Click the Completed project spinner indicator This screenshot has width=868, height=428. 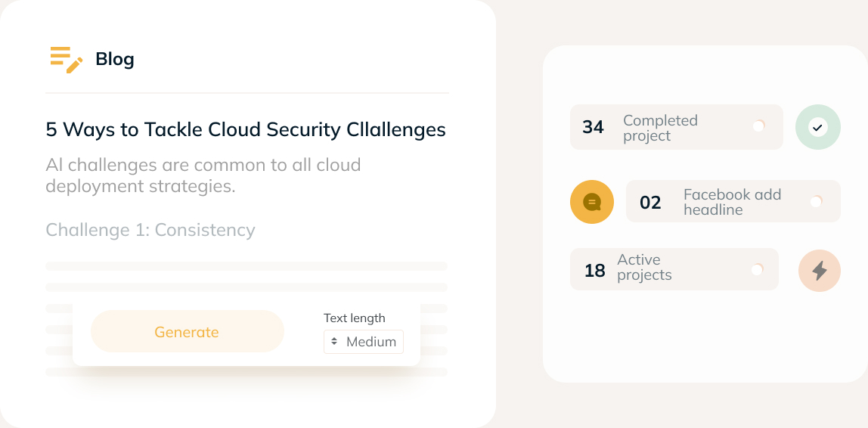tap(758, 126)
